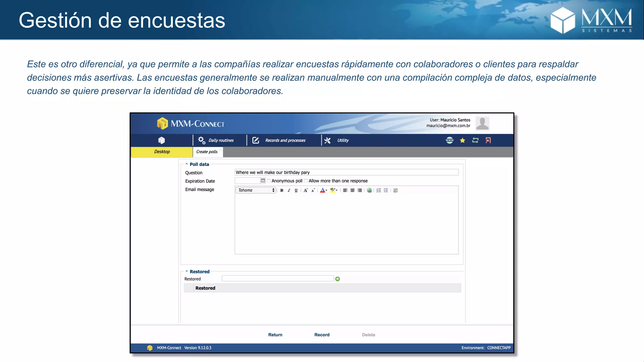Viewport: 644px width, 362px height.
Task: Enable the Anonymous poll checkbox
Action: (269, 181)
